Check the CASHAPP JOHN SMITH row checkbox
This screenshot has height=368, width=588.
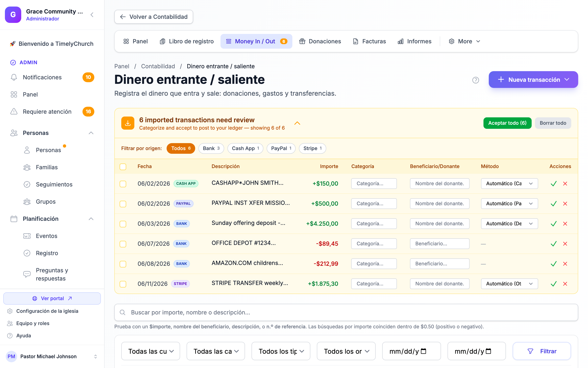[x=123, y=184]
